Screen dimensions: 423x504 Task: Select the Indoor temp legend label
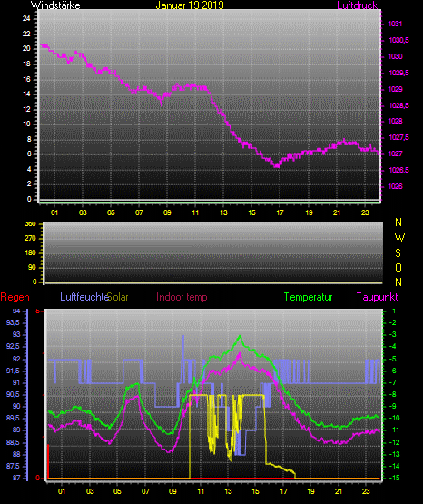pyautogui.click(x=182, y=297)
